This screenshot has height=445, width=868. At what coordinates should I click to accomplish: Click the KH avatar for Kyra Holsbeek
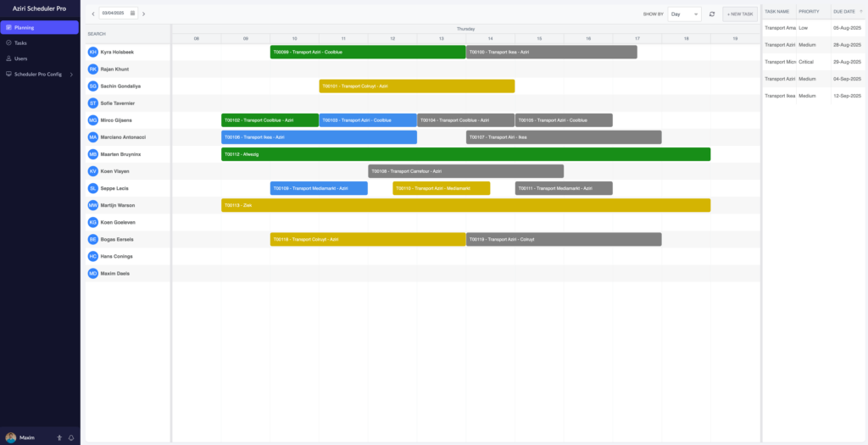click(x=93, y=52)
